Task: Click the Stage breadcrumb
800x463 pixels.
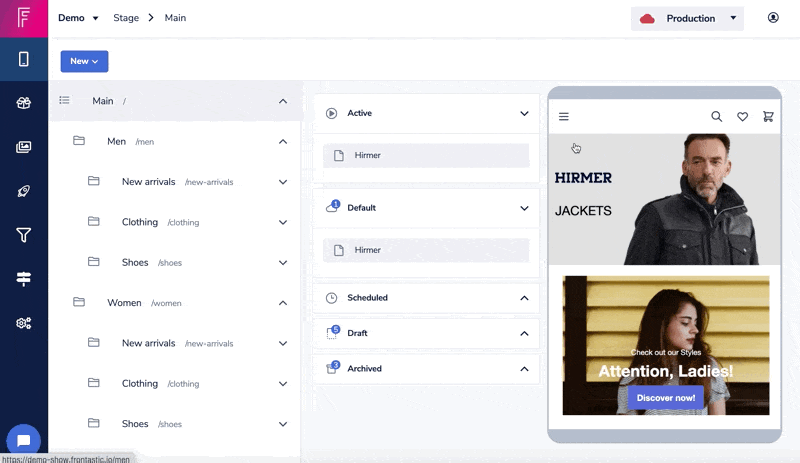Action: [126, 18]
